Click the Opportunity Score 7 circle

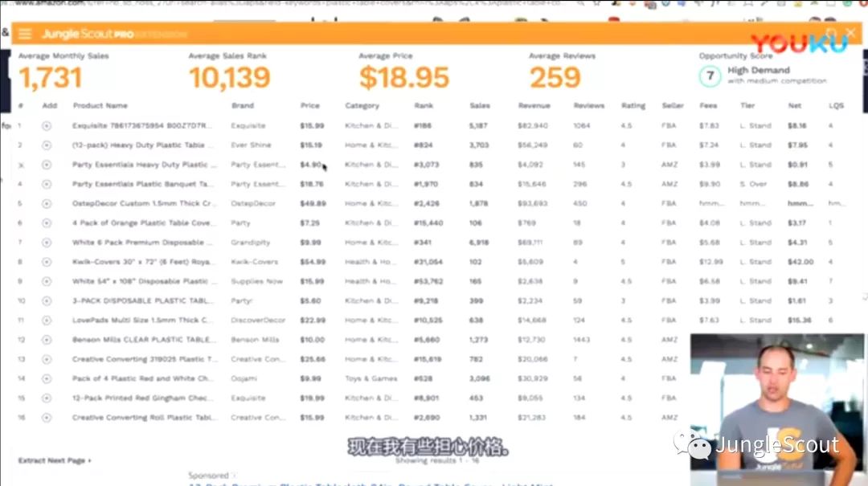(710, 76)
